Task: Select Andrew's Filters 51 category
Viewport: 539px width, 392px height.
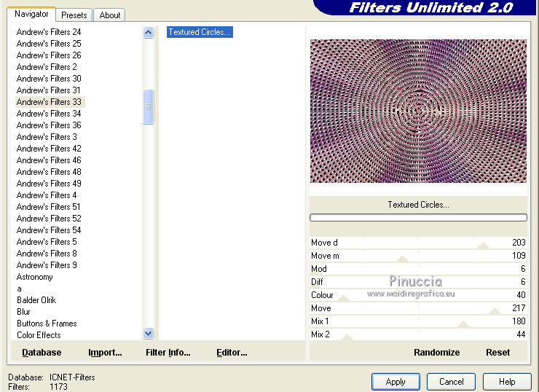Action: click(x=48, y=208)
